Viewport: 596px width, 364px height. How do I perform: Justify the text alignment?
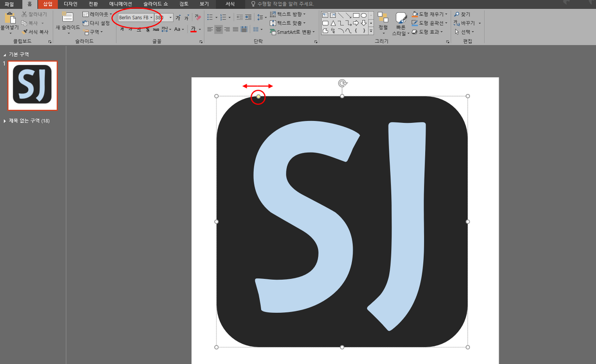235,29
